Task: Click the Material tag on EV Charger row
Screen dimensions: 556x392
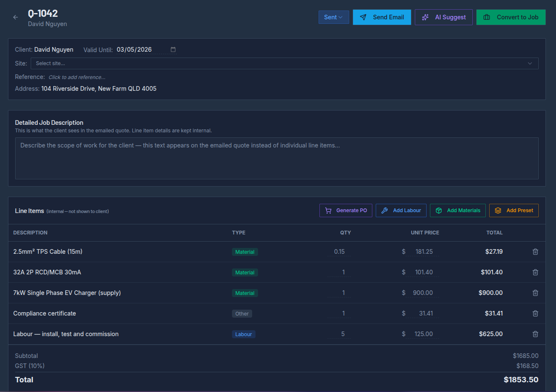Action: click(x=245, y=293)
